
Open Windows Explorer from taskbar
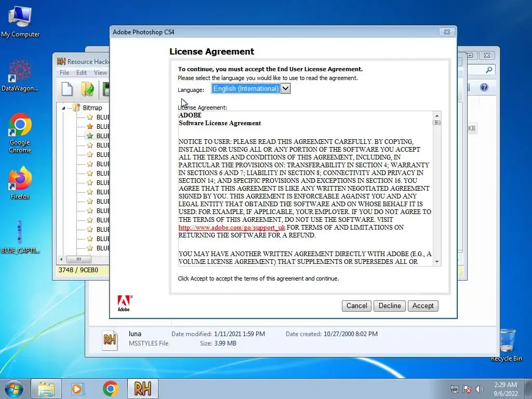(46, 389)
